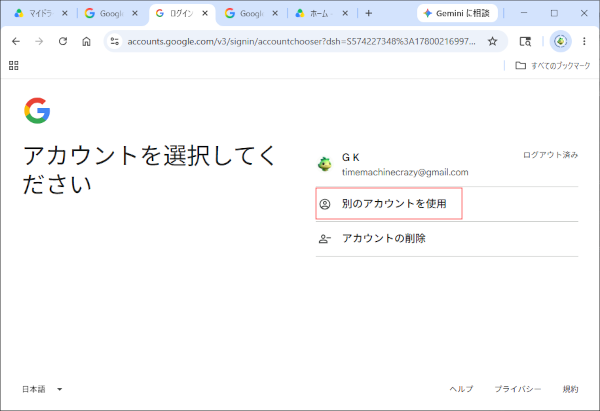Click the ログアウト済み status text
Screen dimensions: 600x411
[x=550, y=155]
